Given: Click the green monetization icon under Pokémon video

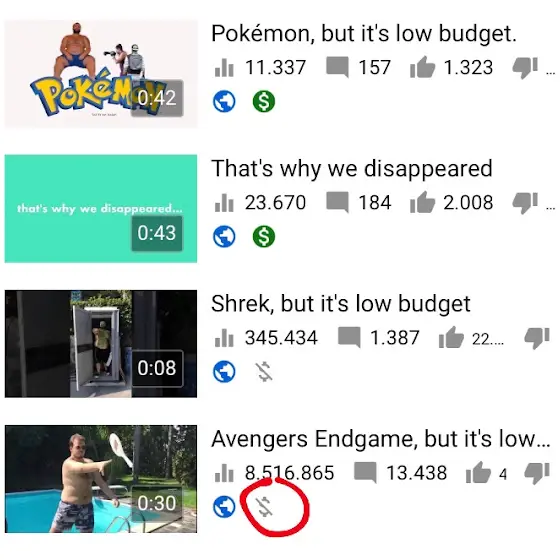Looking at the screenshot, I should point(264,101).
